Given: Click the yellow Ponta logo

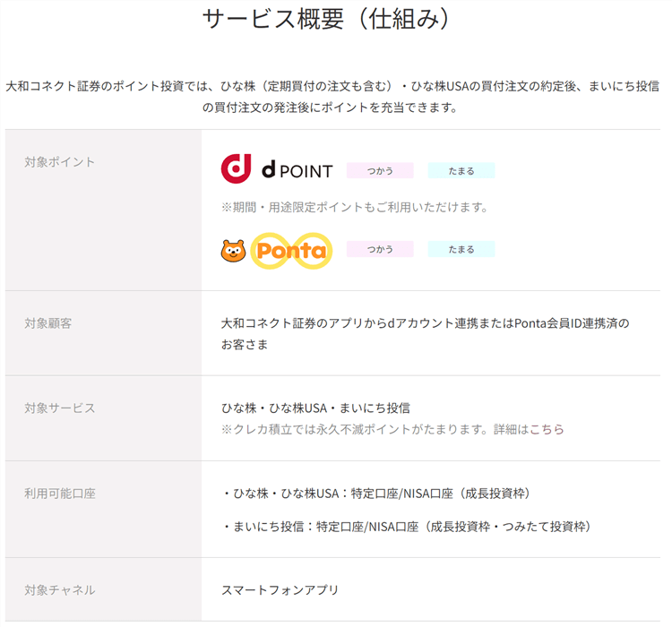Looking at the screenshot, I should [290, 251].
